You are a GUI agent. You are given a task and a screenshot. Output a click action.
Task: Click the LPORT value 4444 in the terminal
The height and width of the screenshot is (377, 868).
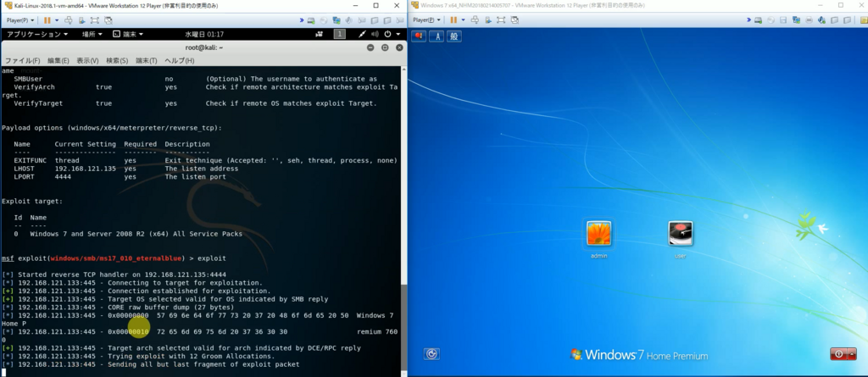coord(63,176)
